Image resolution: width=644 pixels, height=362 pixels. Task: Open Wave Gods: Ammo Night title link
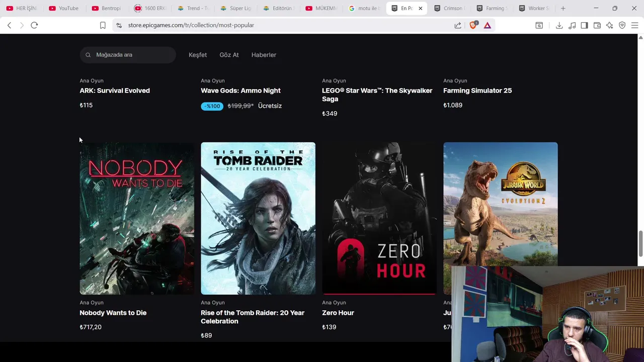click(240, 90)
